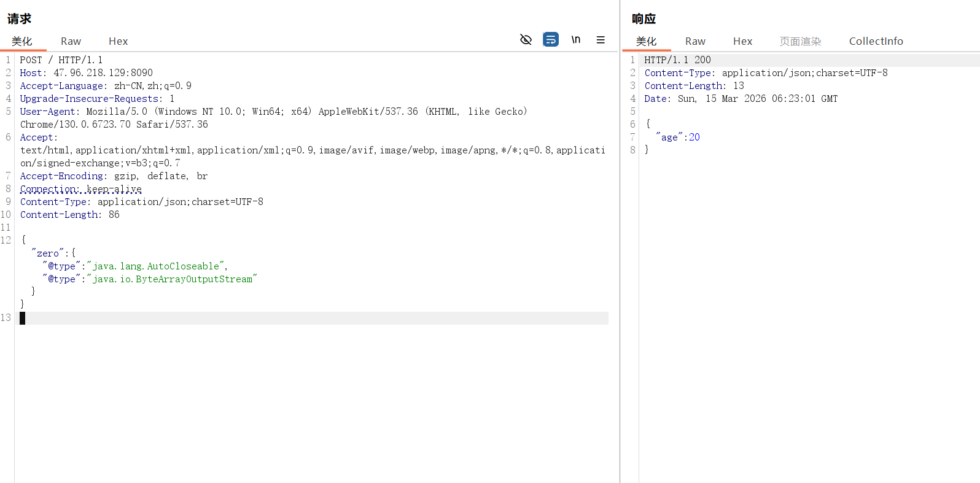Select the response 美化 tab

point(646,41)
